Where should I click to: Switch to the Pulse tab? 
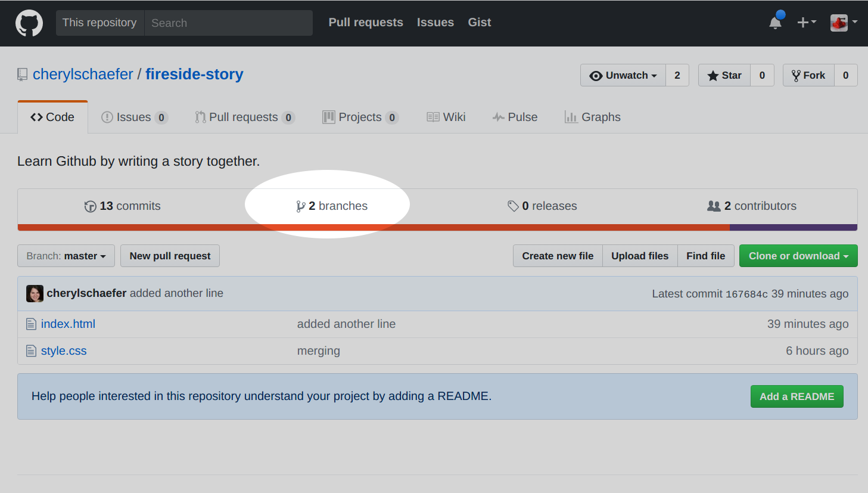tap(515, 117)
